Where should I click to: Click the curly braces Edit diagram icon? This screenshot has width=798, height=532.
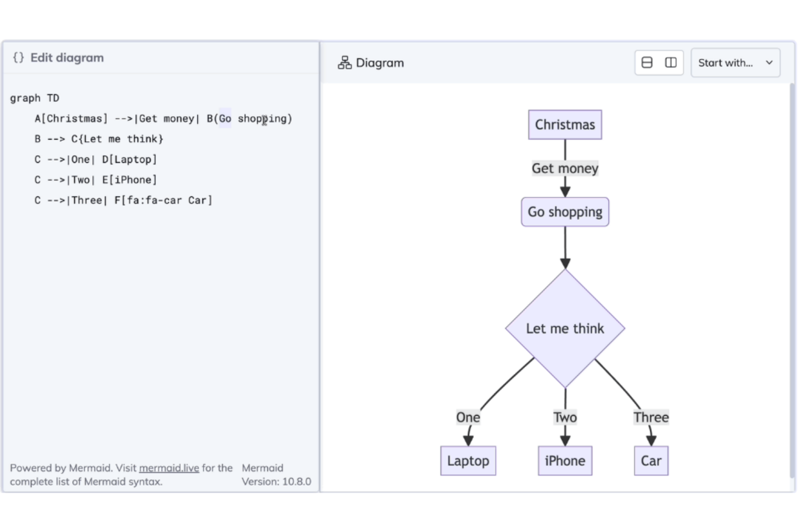point(18,58)
